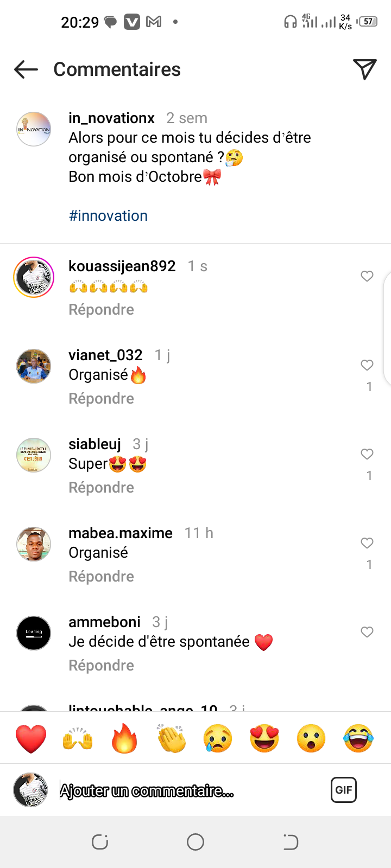Insert the heart-eyes quick emoji

tap(264, 738)
